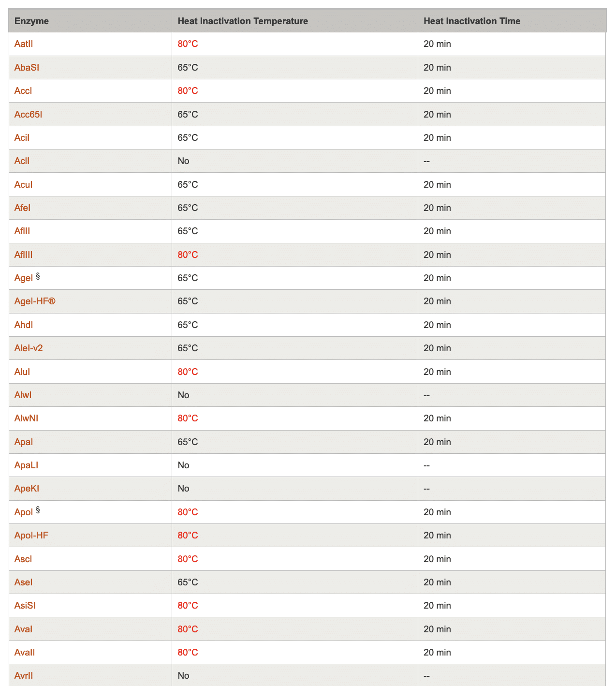Open the AcuI enzyme link
Viewport: 616px width, 686px height.
coord(23,185)
